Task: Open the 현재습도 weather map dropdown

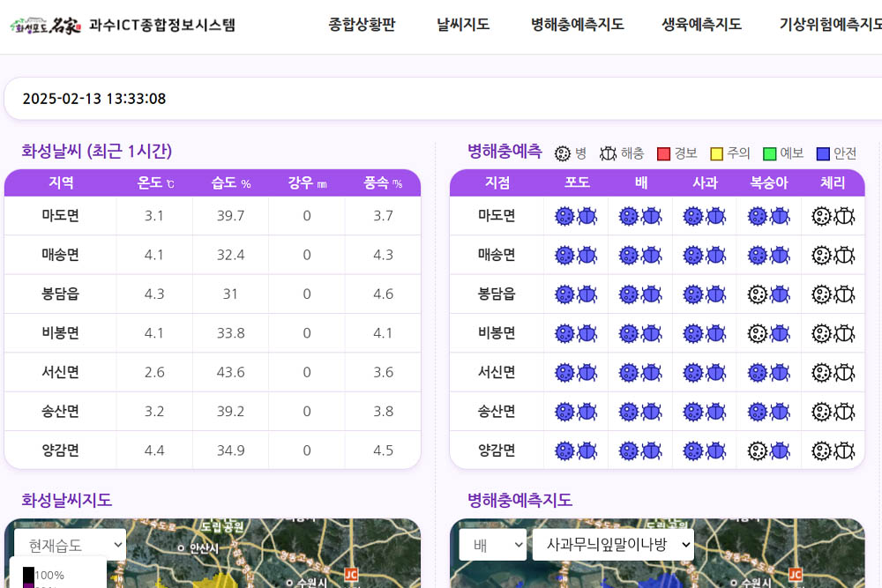Action: point(70,546)
